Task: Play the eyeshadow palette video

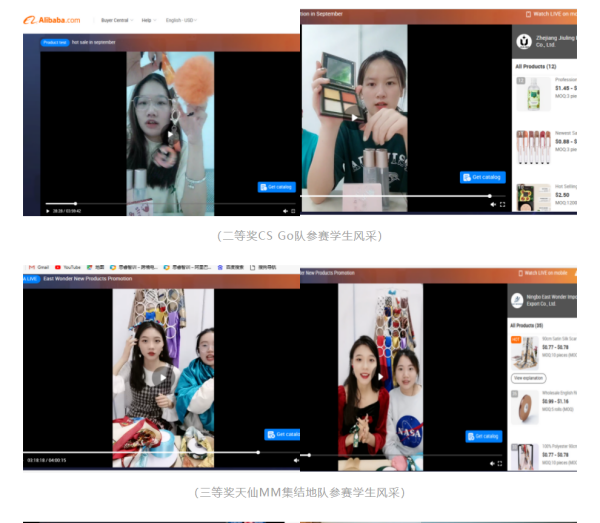Action: tap(355, 117)
